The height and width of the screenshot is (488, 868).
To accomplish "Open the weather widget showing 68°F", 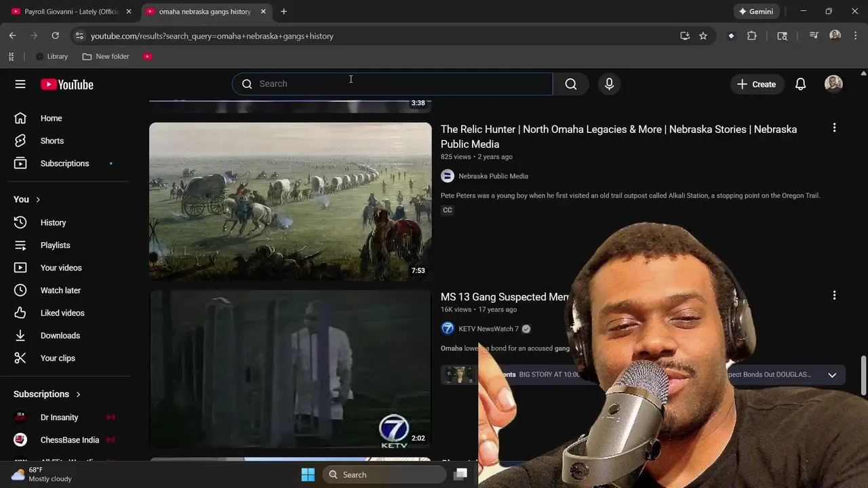I will point(42,474).
